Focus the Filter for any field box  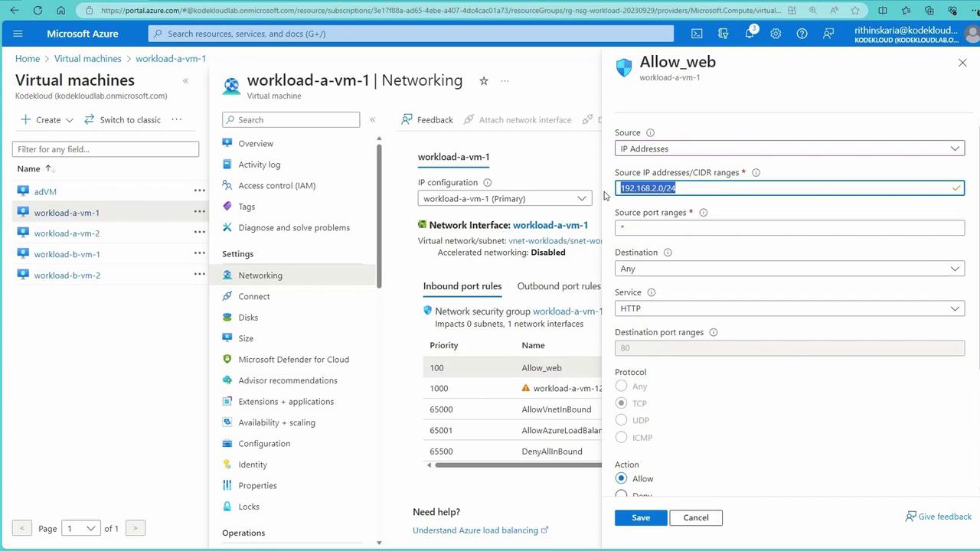point(106,149)
